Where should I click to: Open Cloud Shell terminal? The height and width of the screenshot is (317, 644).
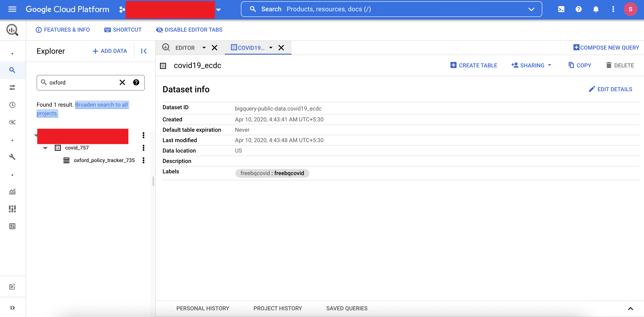point(561,9)
